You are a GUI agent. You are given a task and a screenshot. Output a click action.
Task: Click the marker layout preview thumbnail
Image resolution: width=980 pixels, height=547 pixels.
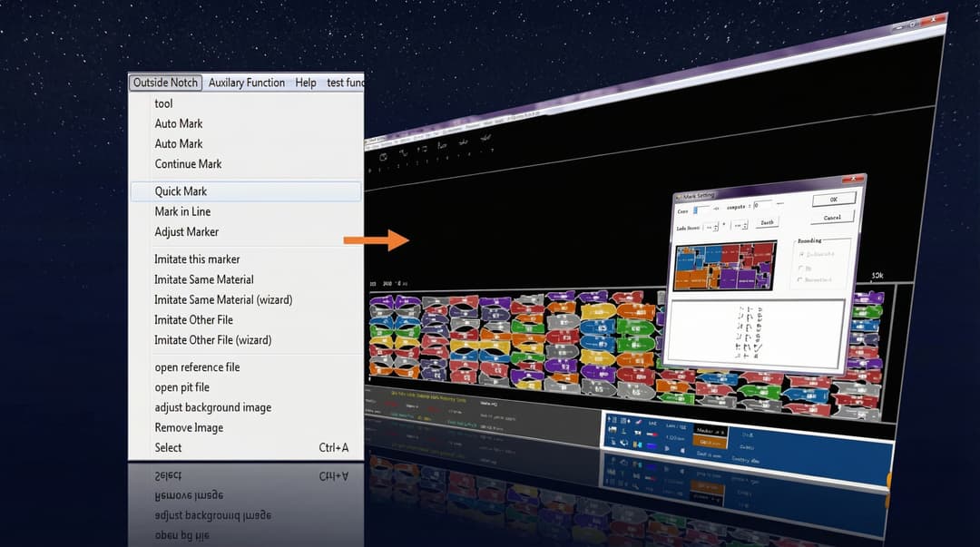click(726, 265)
